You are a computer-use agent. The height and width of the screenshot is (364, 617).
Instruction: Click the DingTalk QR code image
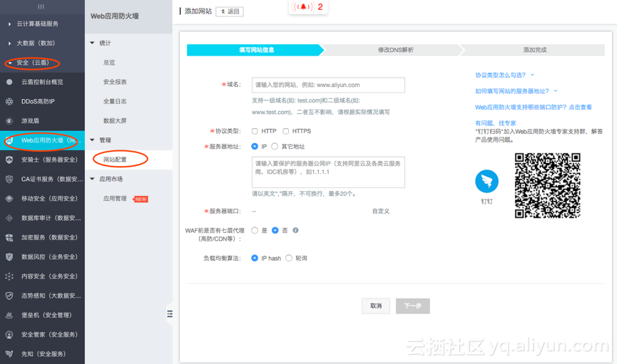547,185
